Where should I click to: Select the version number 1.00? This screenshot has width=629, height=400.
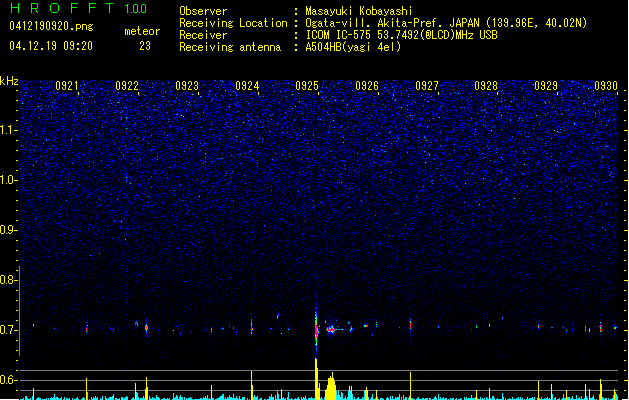pos(136,9)
